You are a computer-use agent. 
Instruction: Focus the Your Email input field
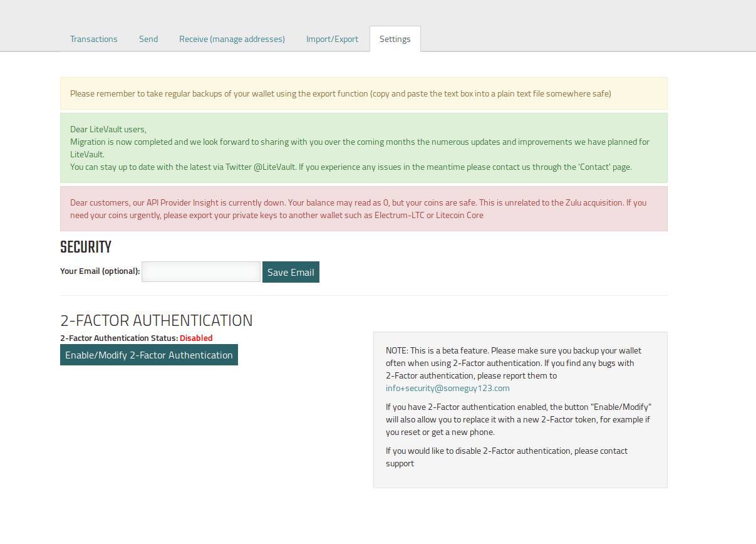pos(201,272)
